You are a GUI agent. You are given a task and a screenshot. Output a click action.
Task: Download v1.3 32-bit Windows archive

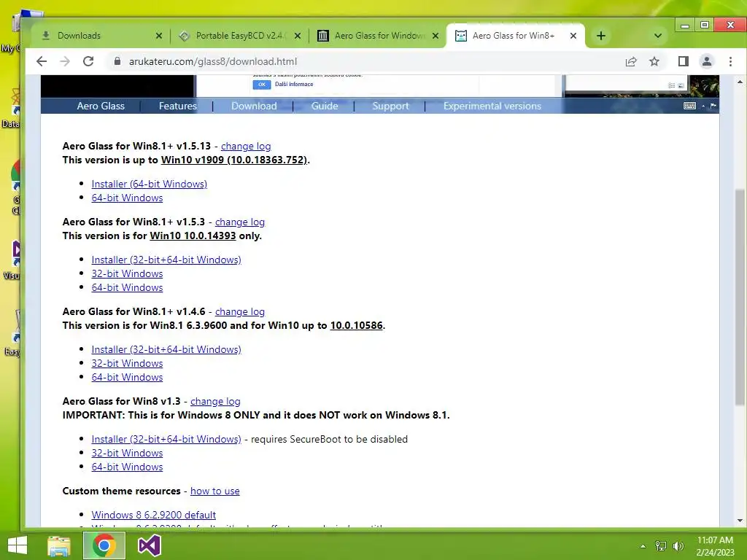tap(127, 452)
